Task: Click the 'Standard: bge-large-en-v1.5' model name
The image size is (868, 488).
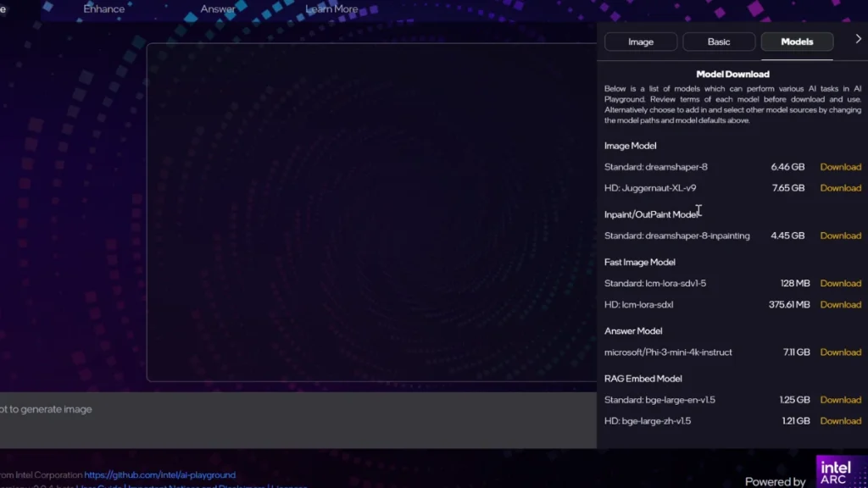Action: coord(659,400)
